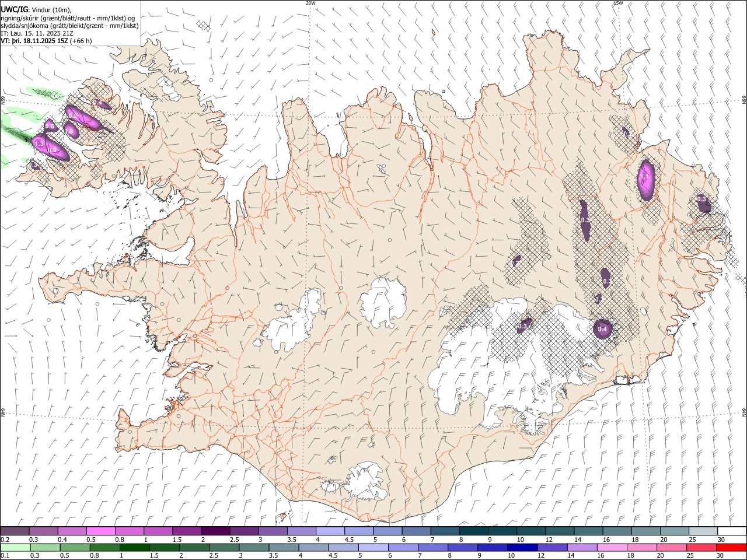The image size is (747, 560).
Task: Click the '0.2' label of the purple legend
Action: click(5, 540)
